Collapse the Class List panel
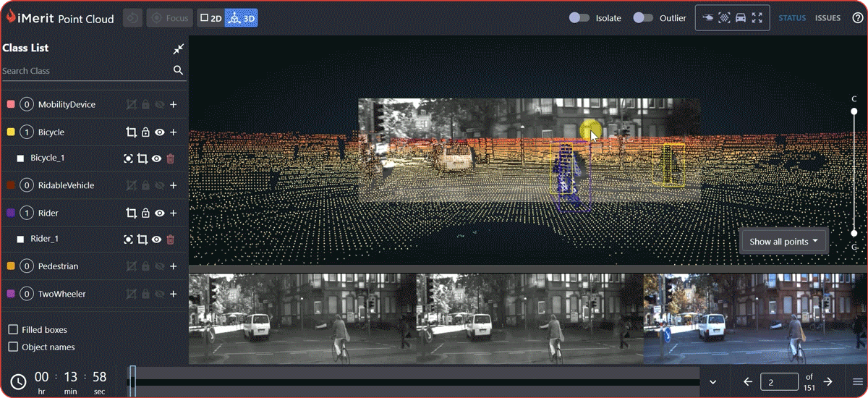The height and width of the screenshot is (398, 868). point(178,48)
